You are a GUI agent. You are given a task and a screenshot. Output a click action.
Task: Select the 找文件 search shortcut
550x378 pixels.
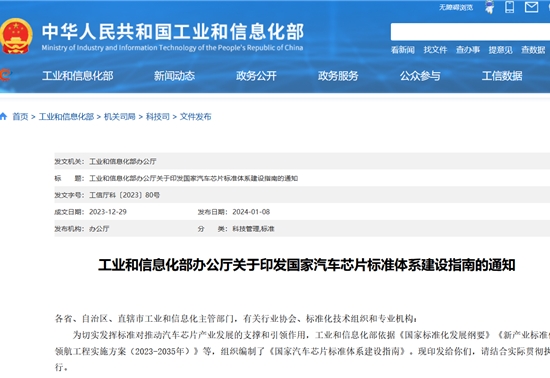click(x=435, y=50)
